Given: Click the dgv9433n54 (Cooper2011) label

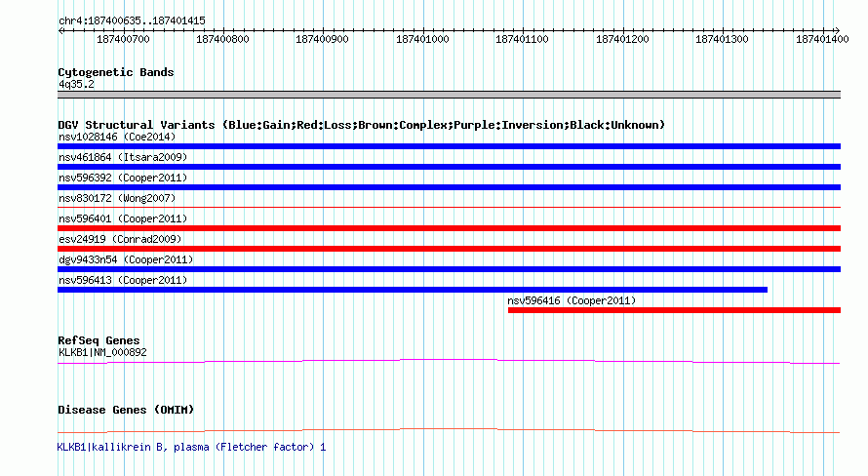Looking at the screenshot, I should click(x=126, y=259).
